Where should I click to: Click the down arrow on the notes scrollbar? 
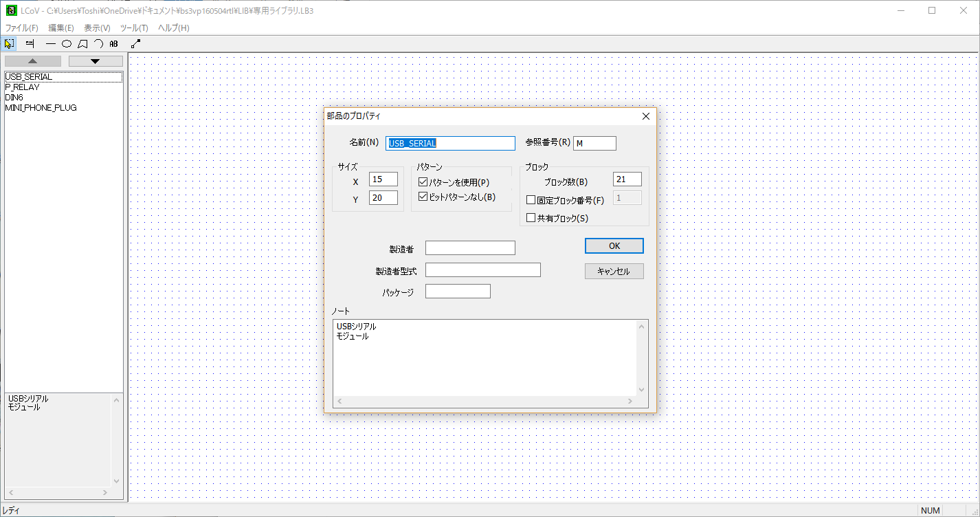point(641,388)
